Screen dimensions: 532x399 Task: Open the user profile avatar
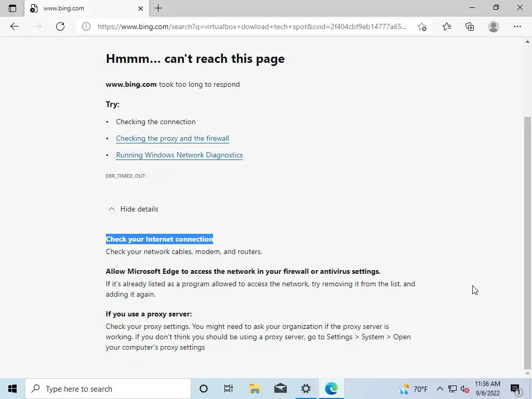(494, 26)
